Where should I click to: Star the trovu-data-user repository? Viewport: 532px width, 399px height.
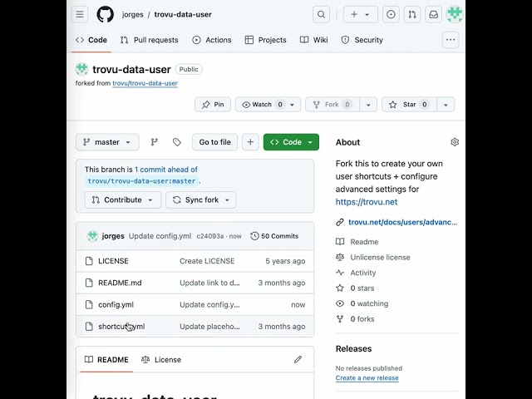(409, 105)
